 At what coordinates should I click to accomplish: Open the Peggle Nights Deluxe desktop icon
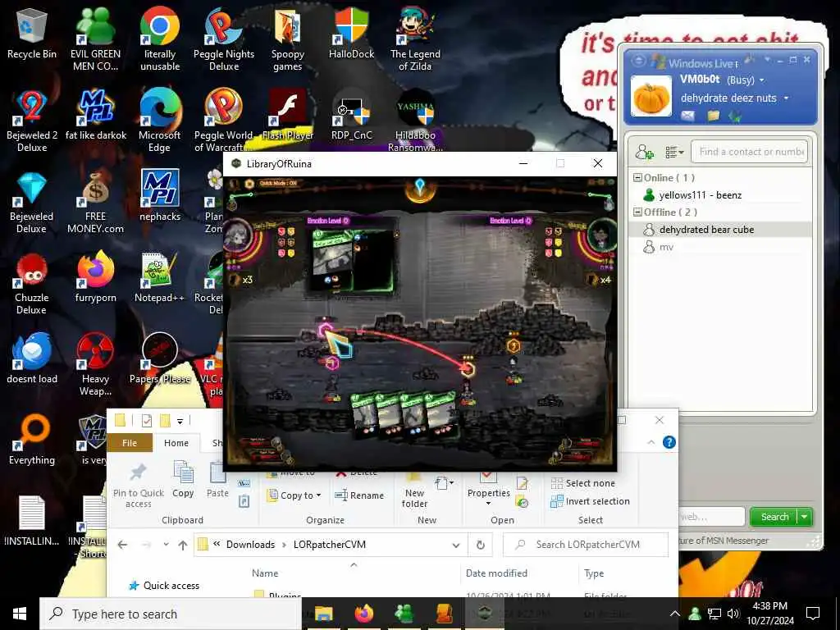224,39
